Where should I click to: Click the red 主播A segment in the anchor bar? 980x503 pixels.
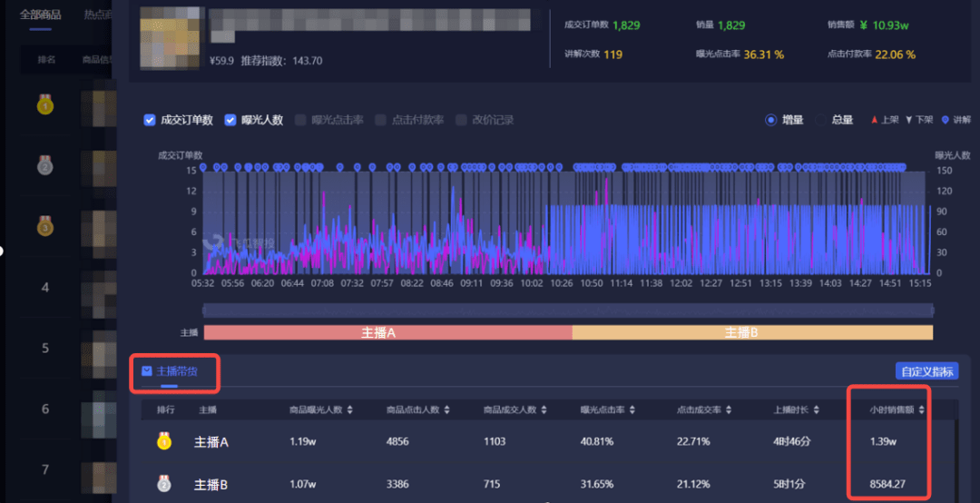point(388,333)
